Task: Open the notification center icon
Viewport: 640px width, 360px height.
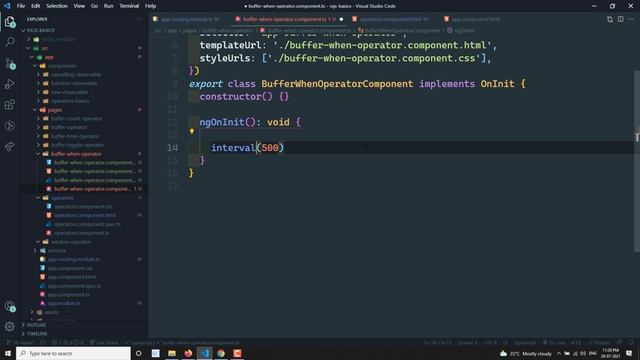Action: 629,353
